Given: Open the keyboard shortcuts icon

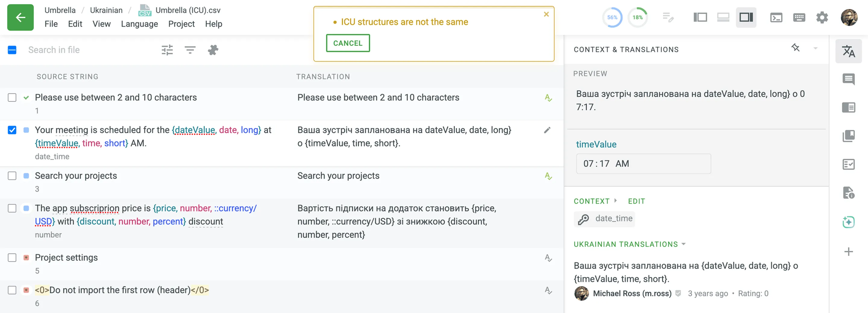Looking at the screenshot, I should [799, 17].
